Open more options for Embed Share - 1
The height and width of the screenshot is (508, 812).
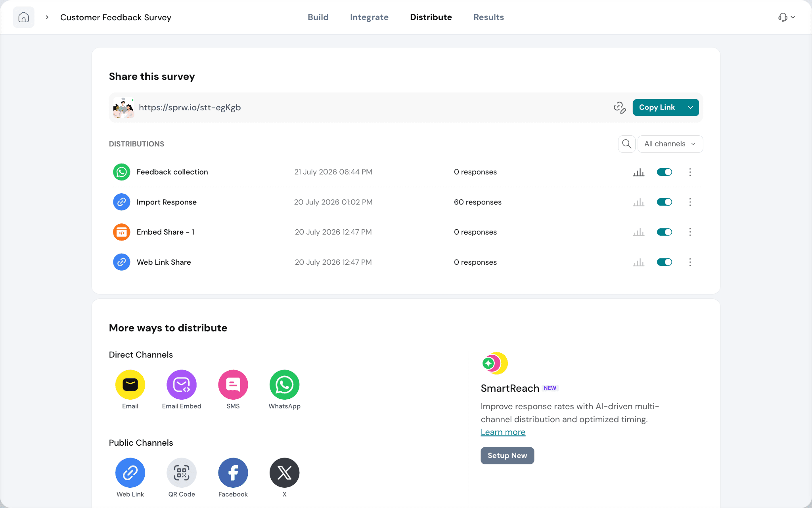click(690, 232)
